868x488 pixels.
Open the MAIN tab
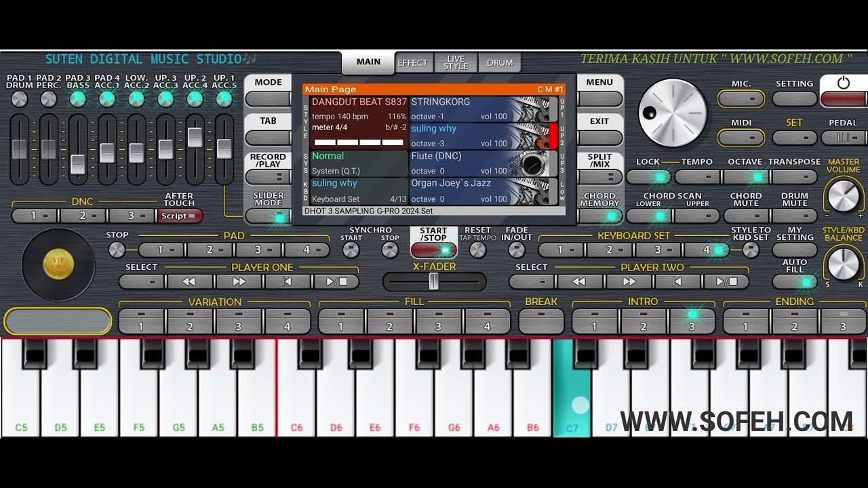point(368,62)
